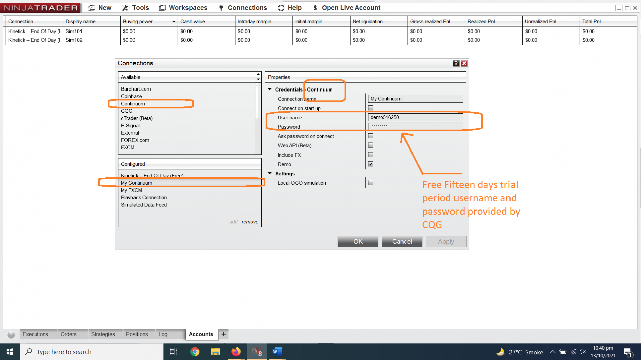Click Open Live Account
644x360 pixels.
pos(346,8)
